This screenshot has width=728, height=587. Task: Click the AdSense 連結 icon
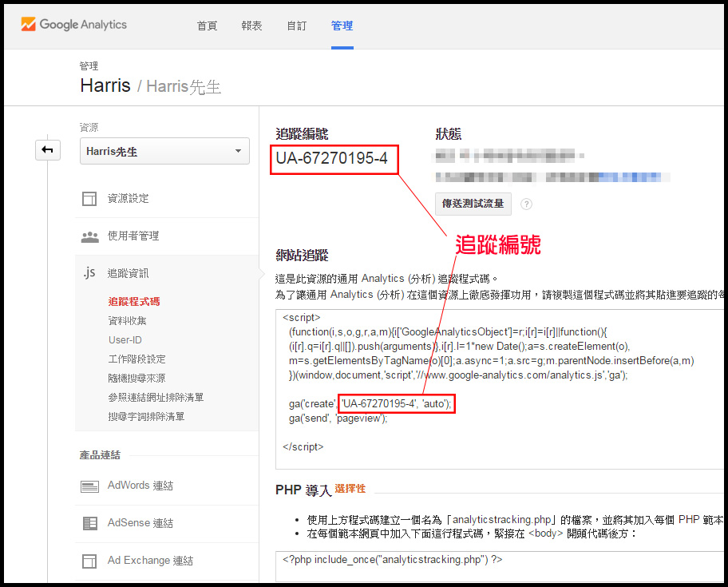tap(89, 523)
